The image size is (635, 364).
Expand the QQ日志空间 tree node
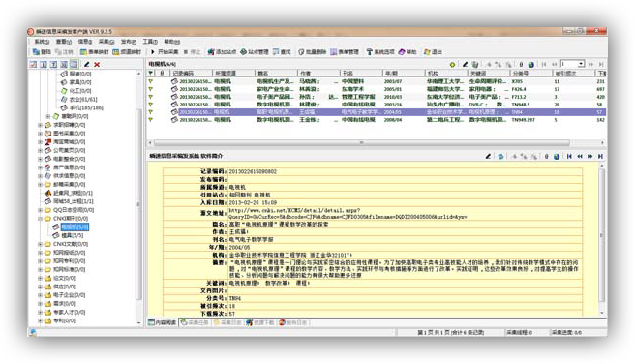40,210
